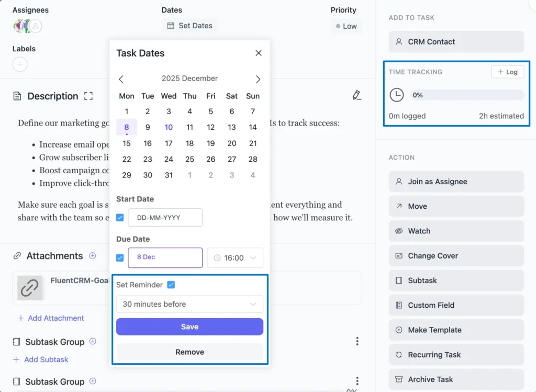Advance calendar to next month with right chevron

tap(258, 79)
